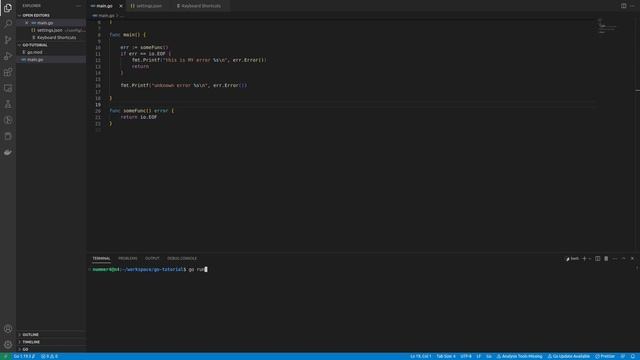
Task: Open the Manage gear menu
Action: tap(8, 345)
